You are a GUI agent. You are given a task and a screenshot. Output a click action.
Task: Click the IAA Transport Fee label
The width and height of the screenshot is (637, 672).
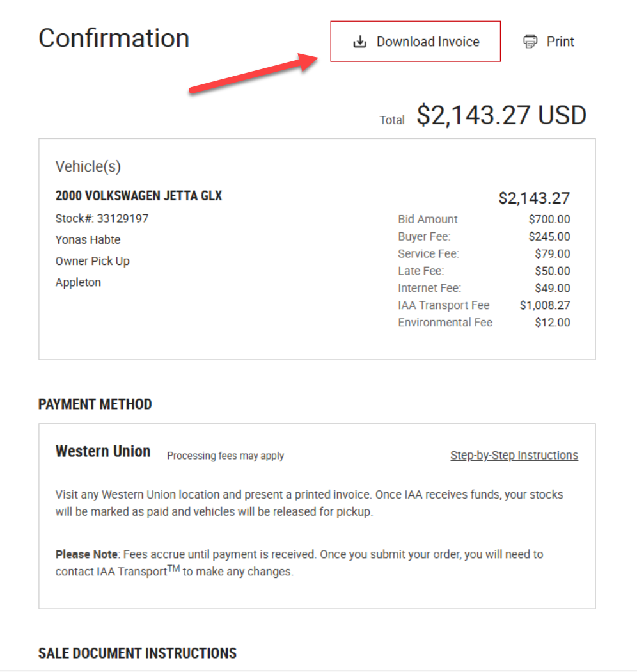[x=444, y=305]
